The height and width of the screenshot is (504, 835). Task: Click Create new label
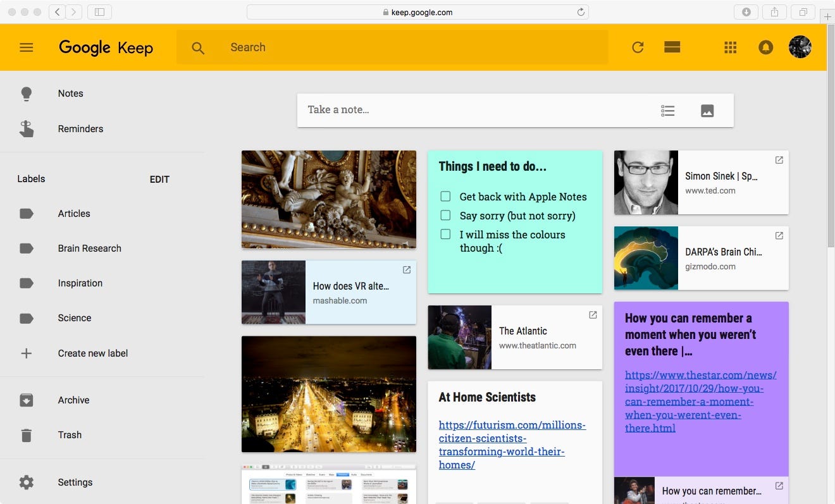pyautogui.click(x=93, y=353)
